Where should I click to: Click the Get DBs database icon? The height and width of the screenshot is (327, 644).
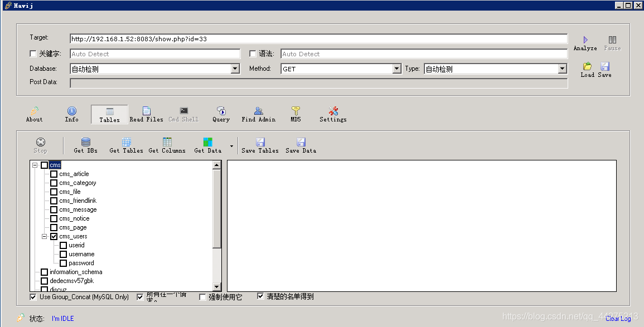pos(86,142)
